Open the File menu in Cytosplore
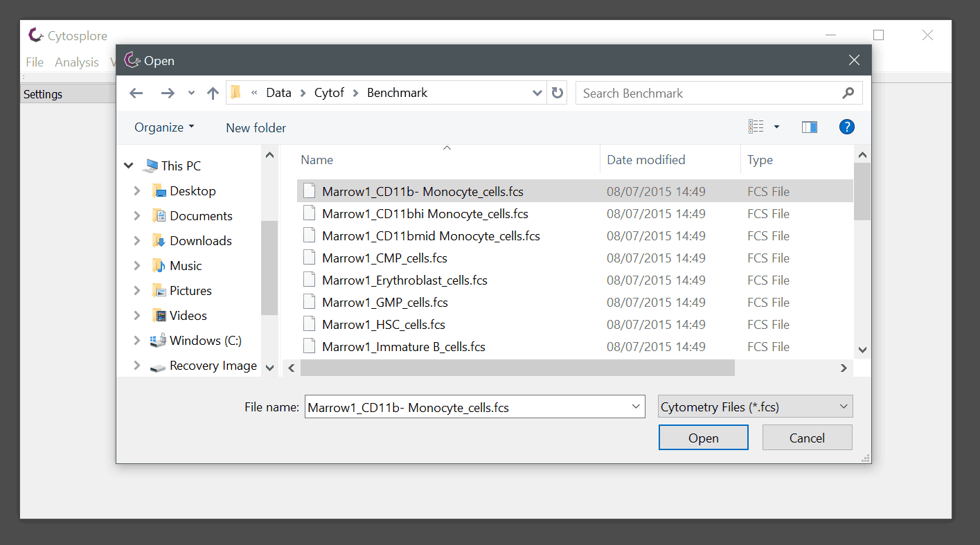 coord(35,62)
